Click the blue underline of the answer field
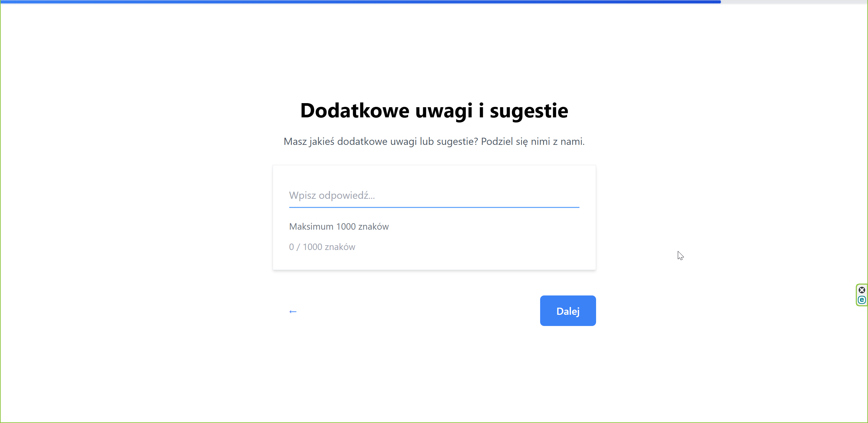868x423 pixels. pos(434,207)
